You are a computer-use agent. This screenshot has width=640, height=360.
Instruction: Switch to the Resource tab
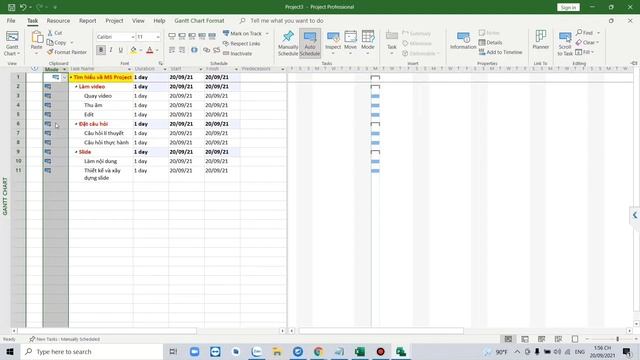[x=58, y=20]
